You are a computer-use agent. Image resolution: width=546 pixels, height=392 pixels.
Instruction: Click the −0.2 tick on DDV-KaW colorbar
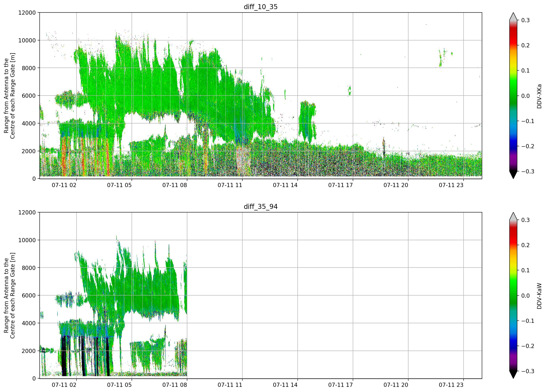click(528, 346)
